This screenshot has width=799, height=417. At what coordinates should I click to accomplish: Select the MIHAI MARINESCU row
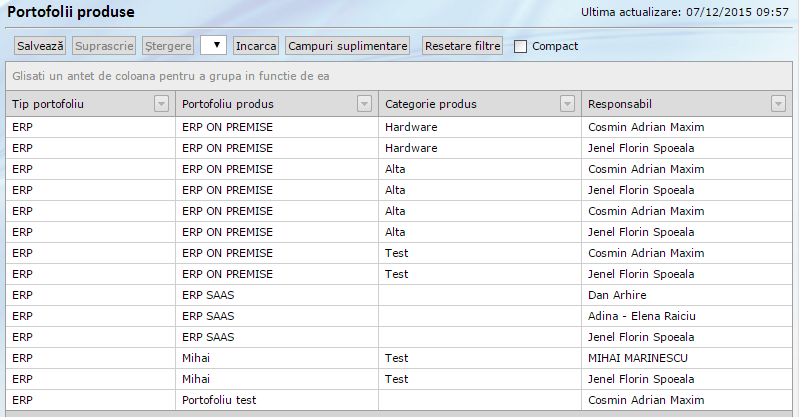click(x=640, y=358)
